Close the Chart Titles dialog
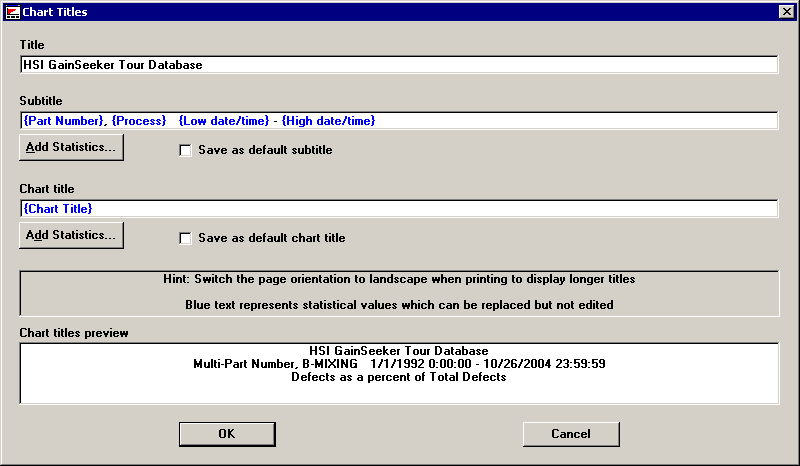Image resolution: width=800 pixels, height=466 pixels. [785, 12]
